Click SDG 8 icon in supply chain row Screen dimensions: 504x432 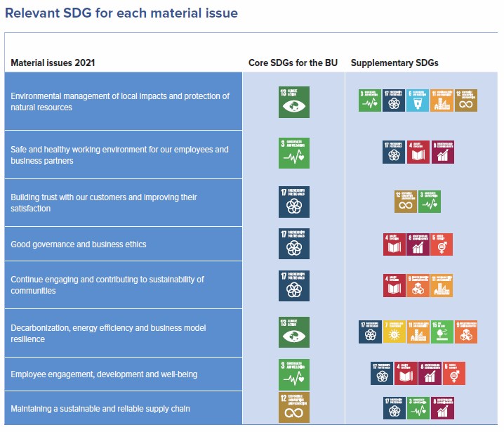coord(443,408)
